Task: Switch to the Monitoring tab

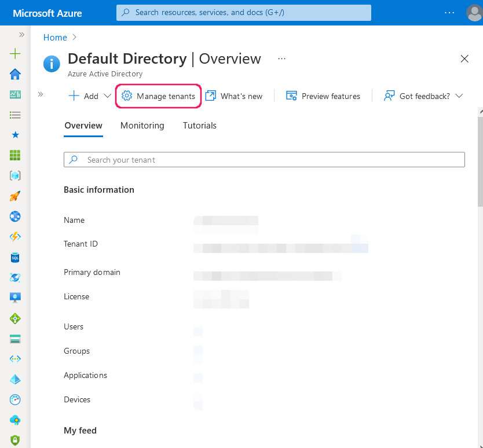Action: [142, 126]
